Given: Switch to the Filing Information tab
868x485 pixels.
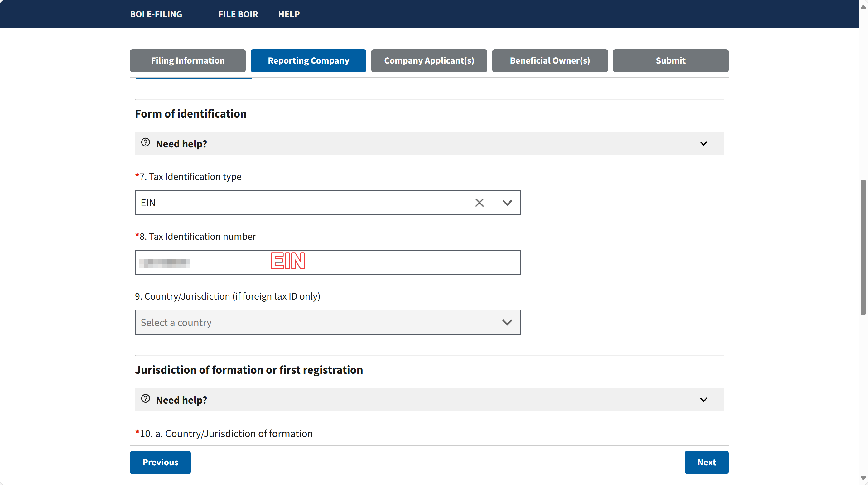Looking at the screenshot, I should 188,60.
